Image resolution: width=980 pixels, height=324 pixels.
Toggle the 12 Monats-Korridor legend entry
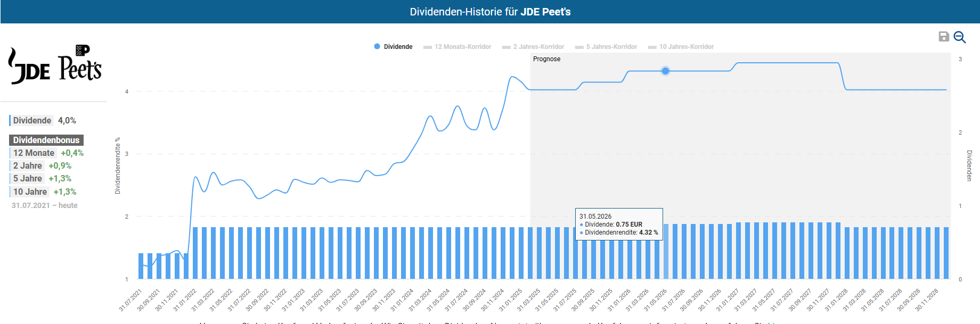[x=458, y=47]
